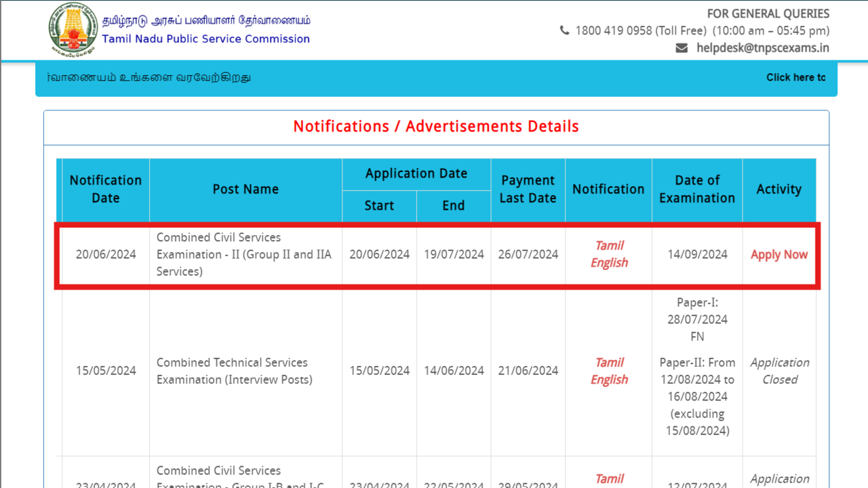Click the envelope icon next to helpdesk email

[x=682, y=48]
